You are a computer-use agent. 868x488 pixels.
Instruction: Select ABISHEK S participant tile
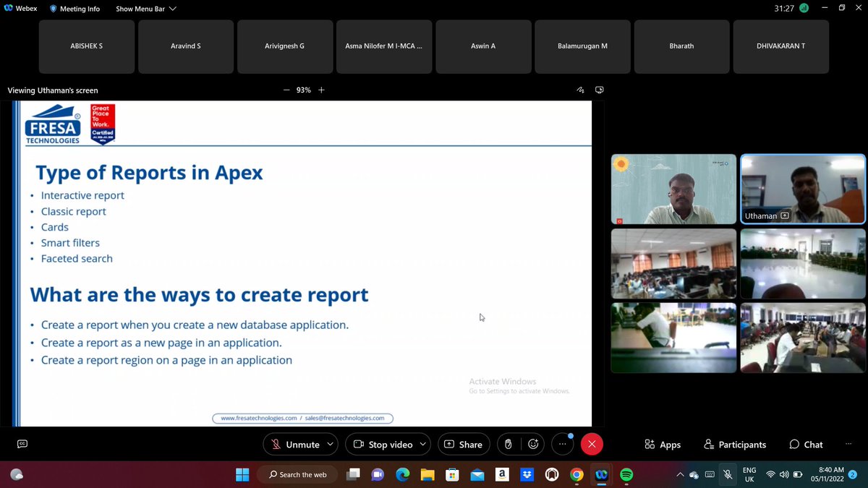click(x=86, y=46)
